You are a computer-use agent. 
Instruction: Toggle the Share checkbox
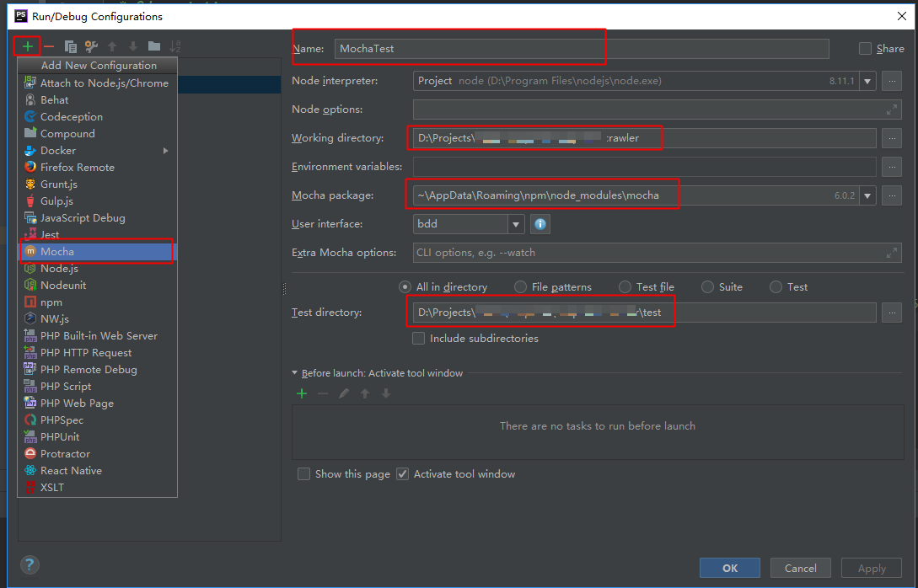865,49
